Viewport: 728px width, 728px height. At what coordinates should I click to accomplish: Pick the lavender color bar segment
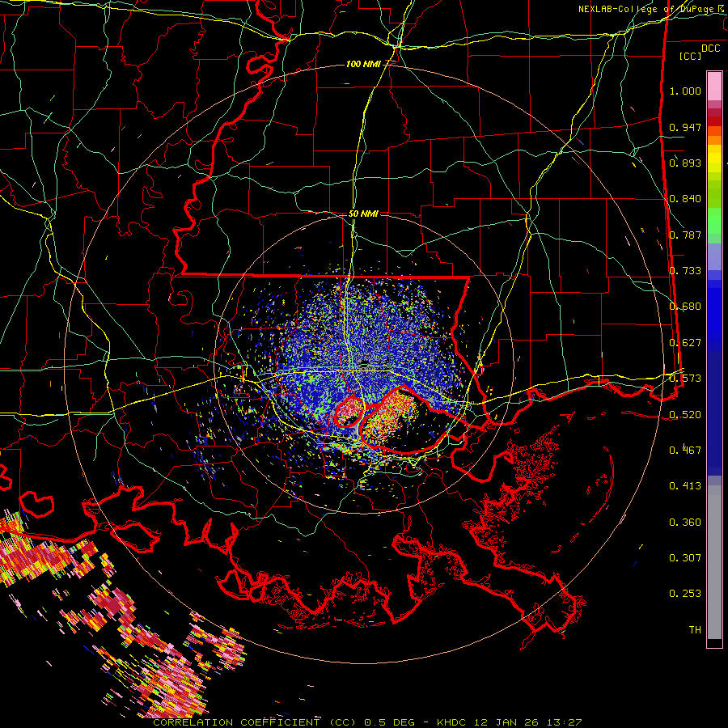coord(714,257)
